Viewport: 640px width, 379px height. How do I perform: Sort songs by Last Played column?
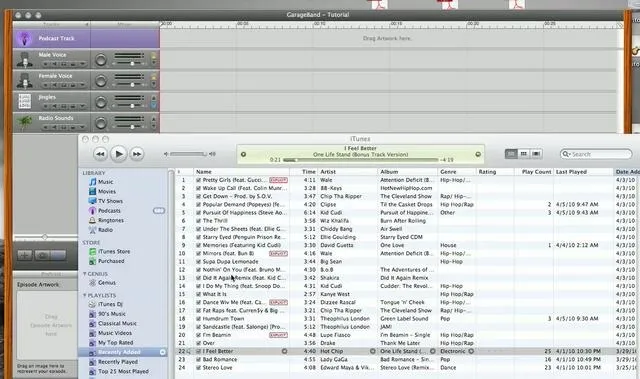click(584, 172)
